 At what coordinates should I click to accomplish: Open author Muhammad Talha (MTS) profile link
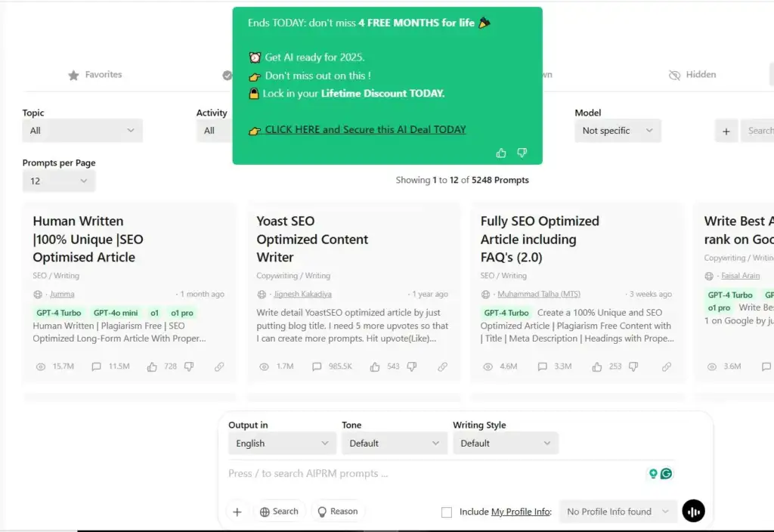click(x=538, y=294)
